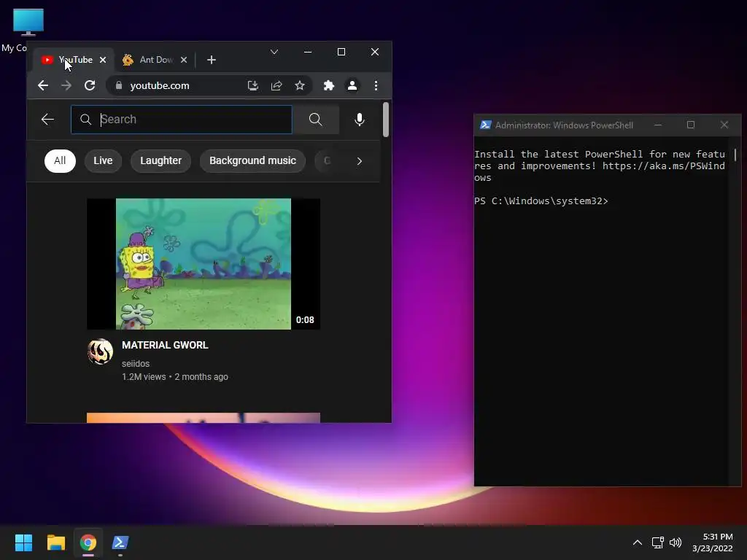Go back using Chrome's back arrow
747x560 pixels.
click(43, 86)
